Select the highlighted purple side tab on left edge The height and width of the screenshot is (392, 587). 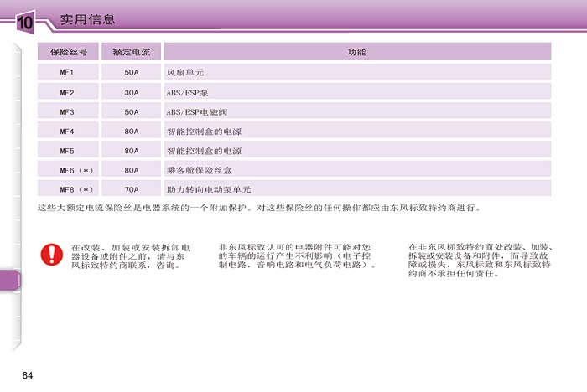coord(8,281)
